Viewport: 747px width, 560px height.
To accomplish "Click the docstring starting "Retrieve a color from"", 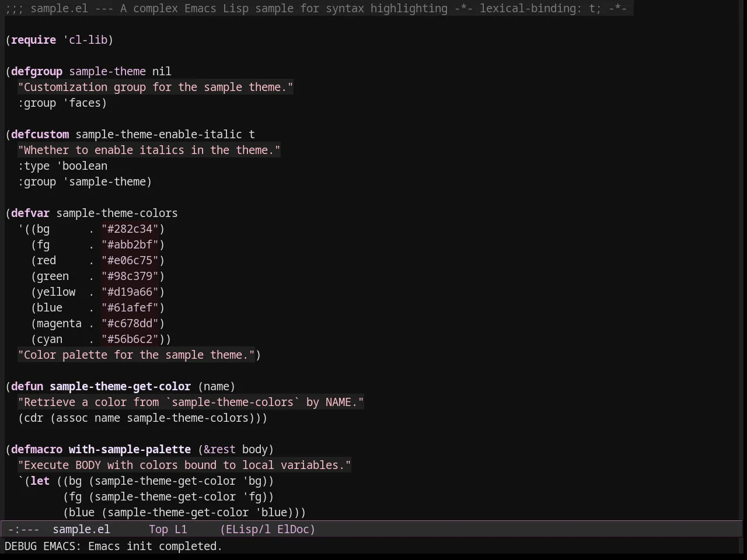I will (x=191, y=402).
